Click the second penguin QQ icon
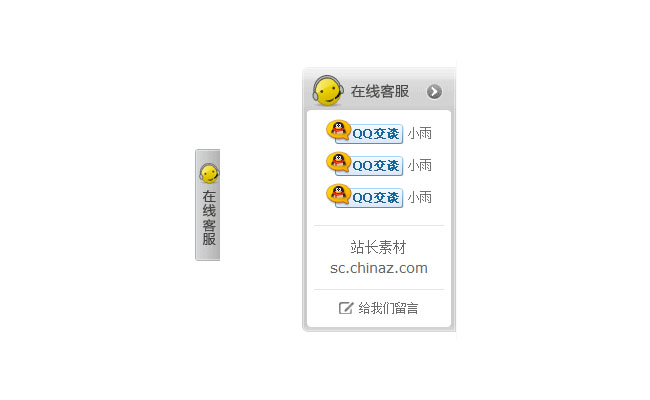 338,162
